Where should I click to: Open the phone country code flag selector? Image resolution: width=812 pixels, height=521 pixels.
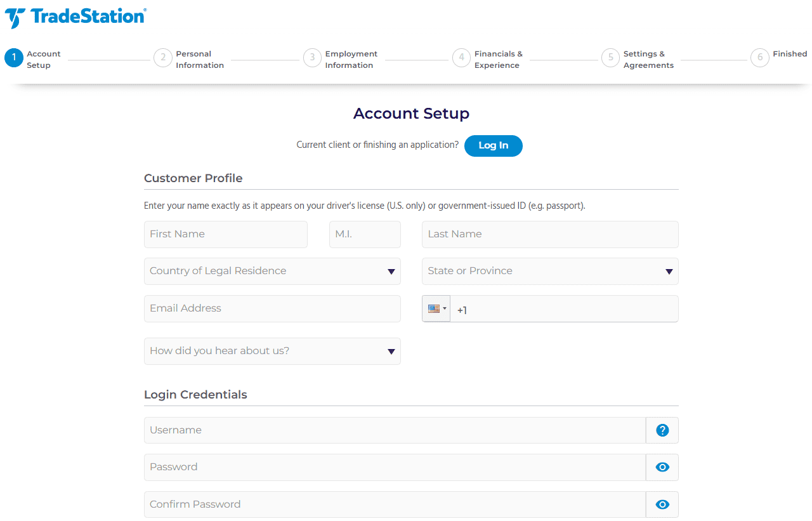coord(436,308)
